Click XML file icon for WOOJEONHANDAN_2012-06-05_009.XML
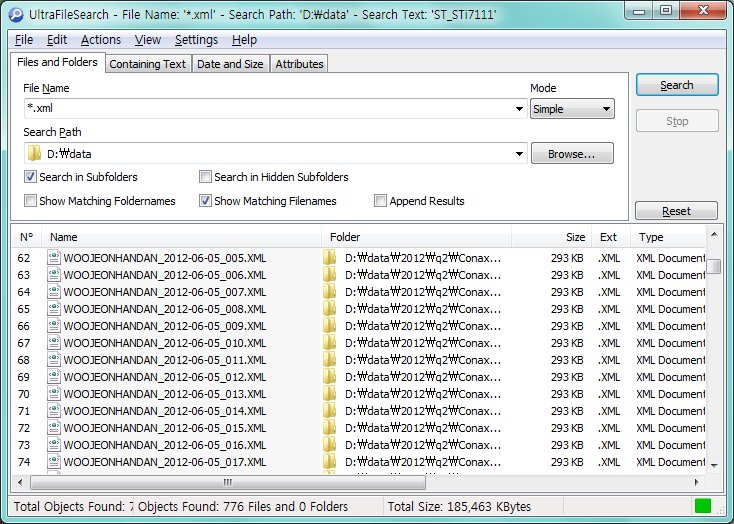734x524 pixels. pos(54,325)
